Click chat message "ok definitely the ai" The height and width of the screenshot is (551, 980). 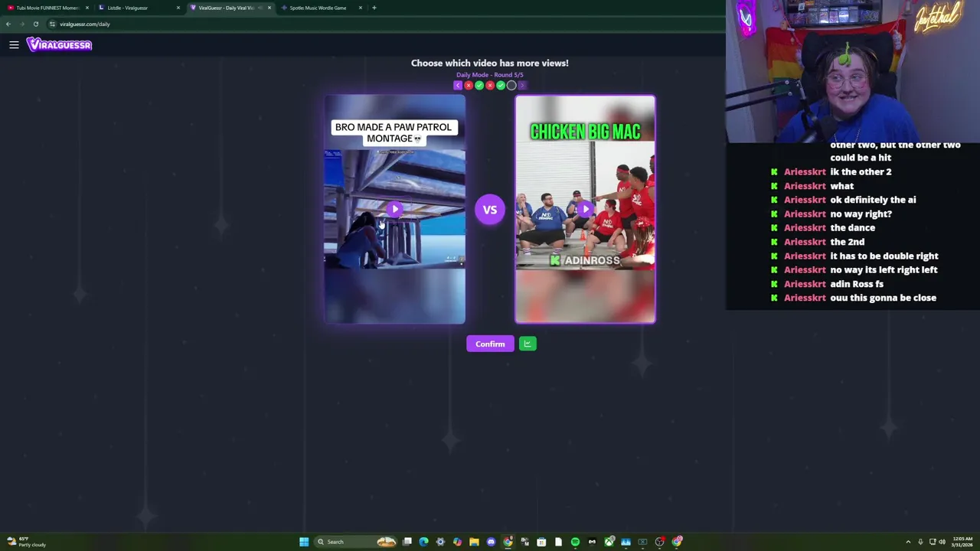(x=873, y=200)
